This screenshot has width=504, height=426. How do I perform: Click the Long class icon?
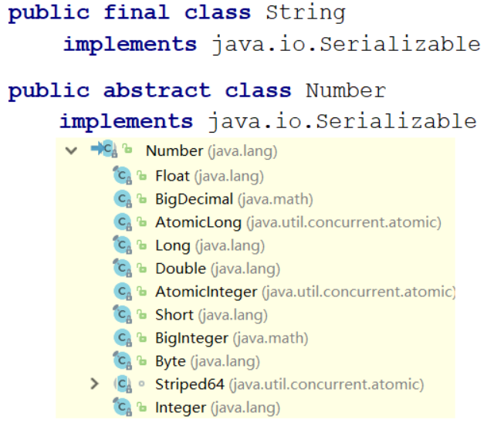click(123, 245)
